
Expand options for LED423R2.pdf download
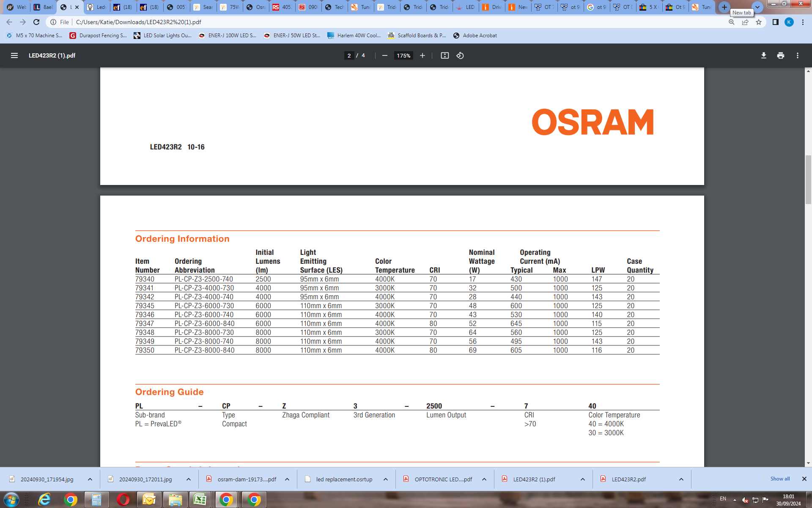(x=681, y=479)
